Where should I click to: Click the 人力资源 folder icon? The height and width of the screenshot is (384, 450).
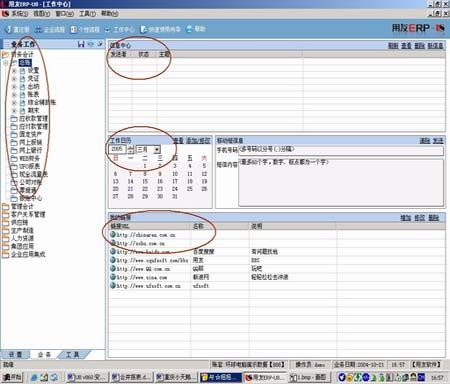tap(5, 239)
